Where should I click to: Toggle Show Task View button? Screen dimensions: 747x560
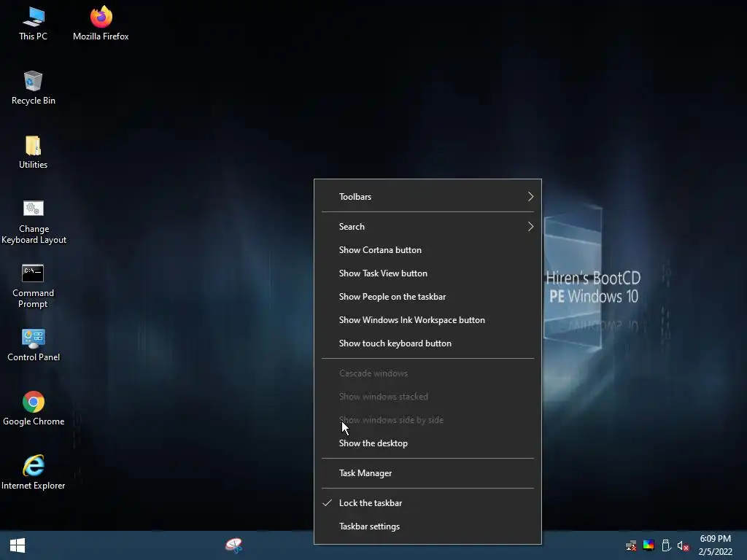click(427, 273)
